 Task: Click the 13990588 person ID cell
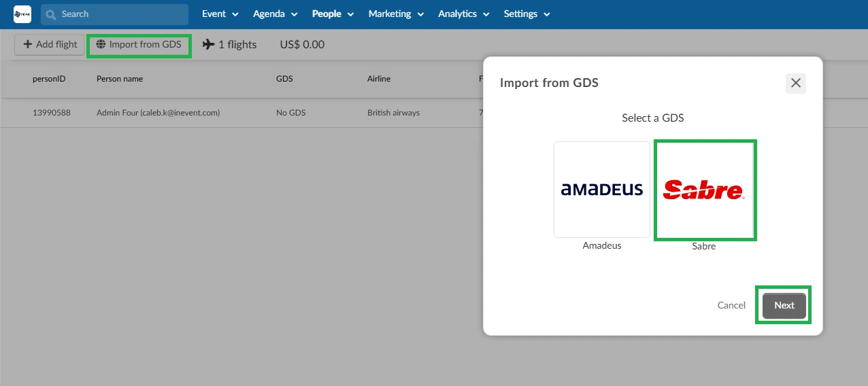click(52, 113)
